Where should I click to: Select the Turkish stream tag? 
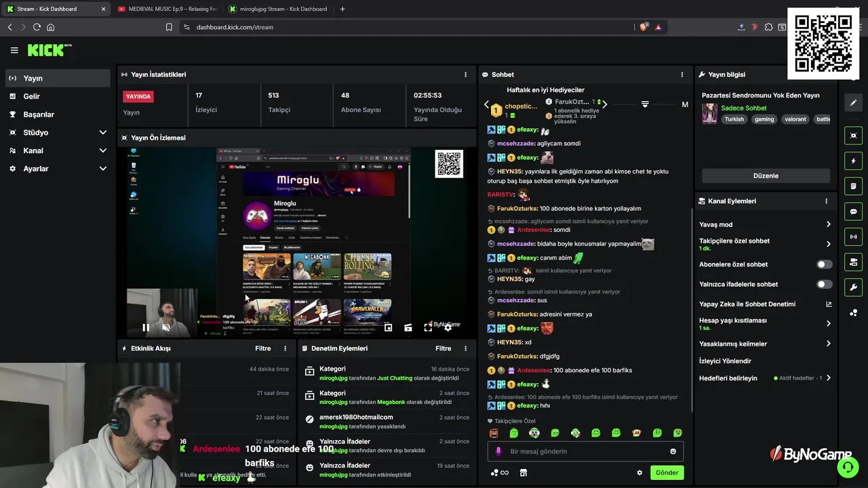[x=734, y=119]
